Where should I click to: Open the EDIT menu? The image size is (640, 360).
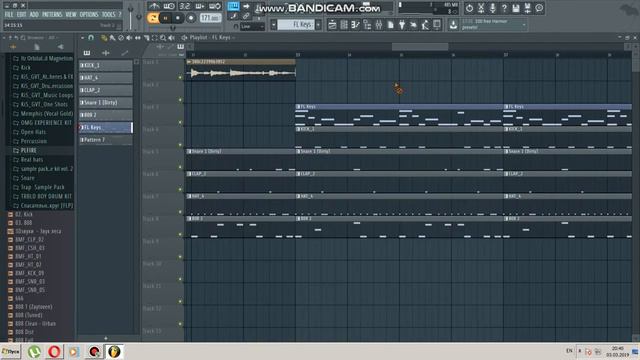(x=21, y=14)
